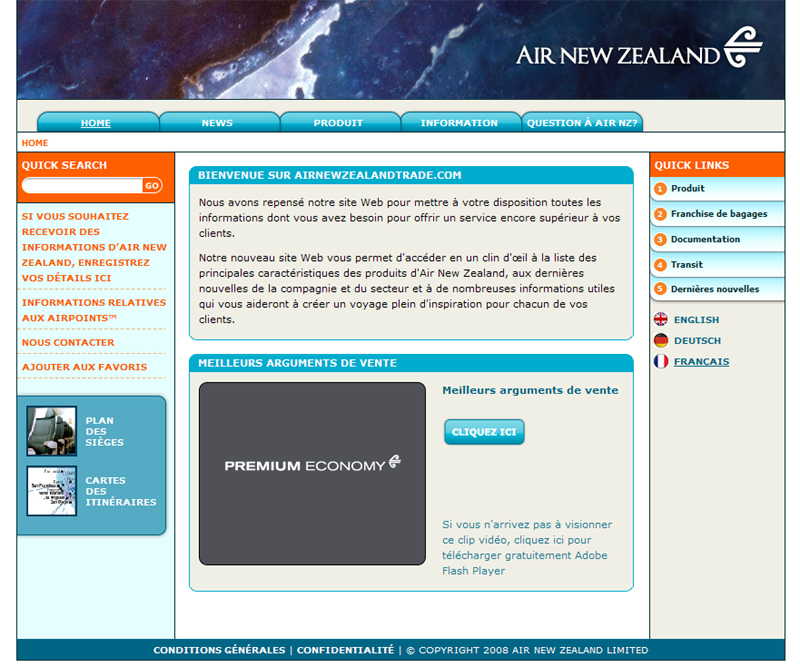This screenshot has width=800, height=667.
Task: Open the route maps thumbnail image
Action: 52,491
